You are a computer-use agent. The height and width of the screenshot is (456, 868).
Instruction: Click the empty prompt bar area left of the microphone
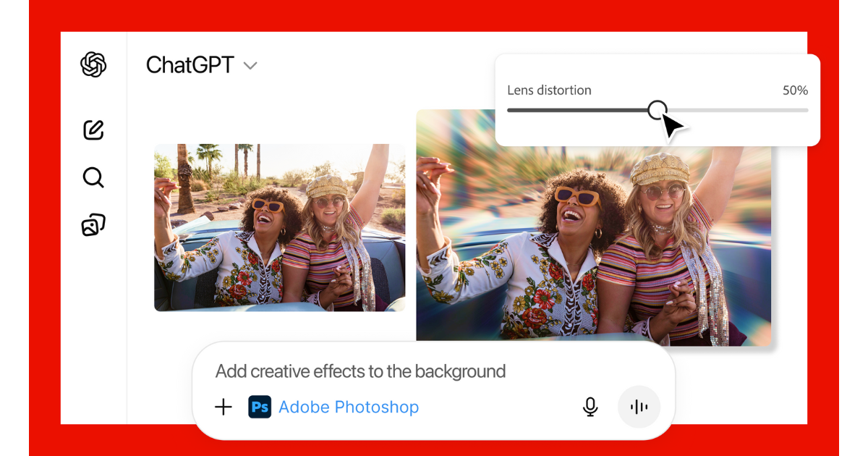[x=499, y=407]
